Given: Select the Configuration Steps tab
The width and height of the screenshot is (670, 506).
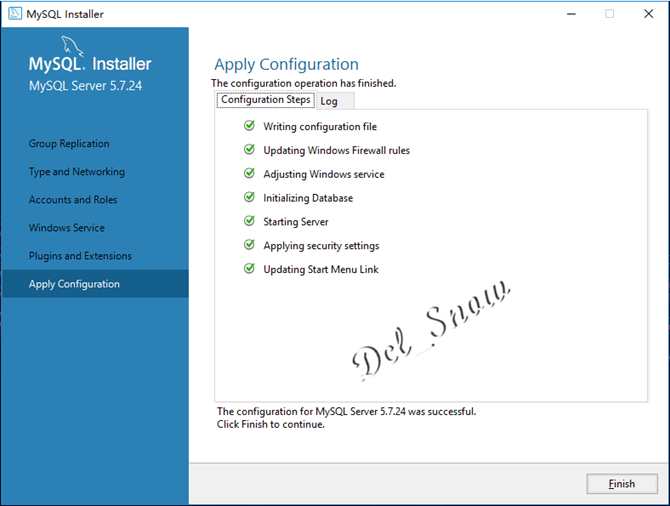Looking at the screenshot, I should pyautogui.click(x=266, y=100).
